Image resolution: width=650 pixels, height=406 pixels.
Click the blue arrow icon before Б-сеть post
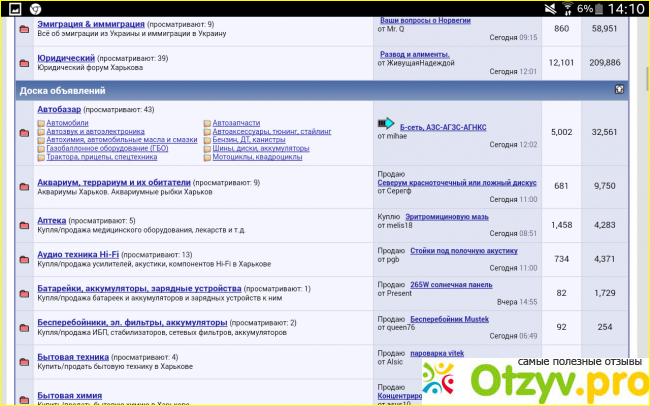[386, 124]
